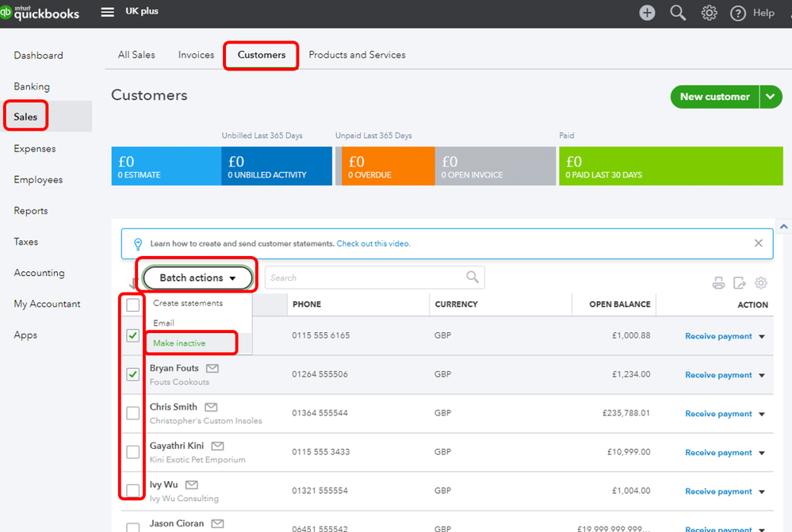
Task: Open action dropdown for Ivy Wu row
Action: pyautogui.click(x=762, y=492)
